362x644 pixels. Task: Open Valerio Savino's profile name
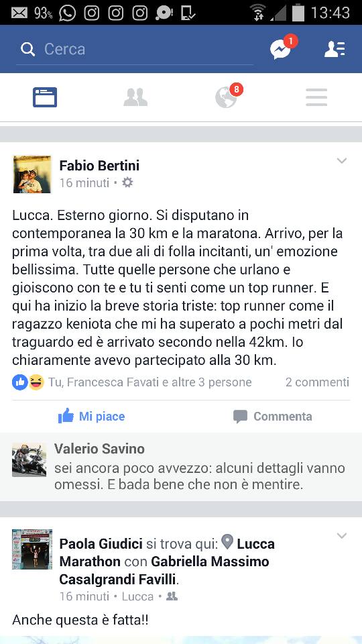pos(99,449)
